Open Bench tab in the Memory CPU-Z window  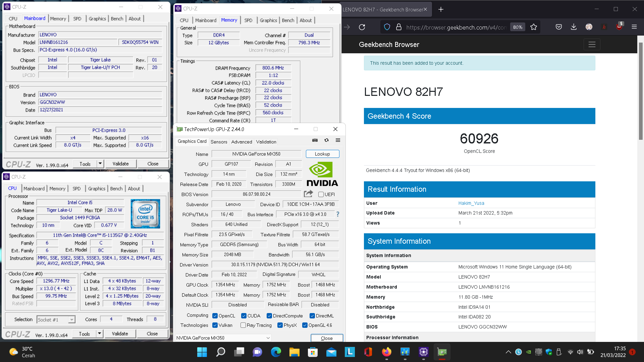coord(288,20)
